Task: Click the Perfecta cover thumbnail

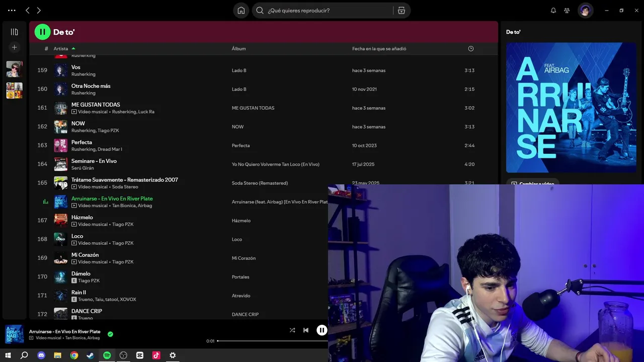Action: [60, 145]
